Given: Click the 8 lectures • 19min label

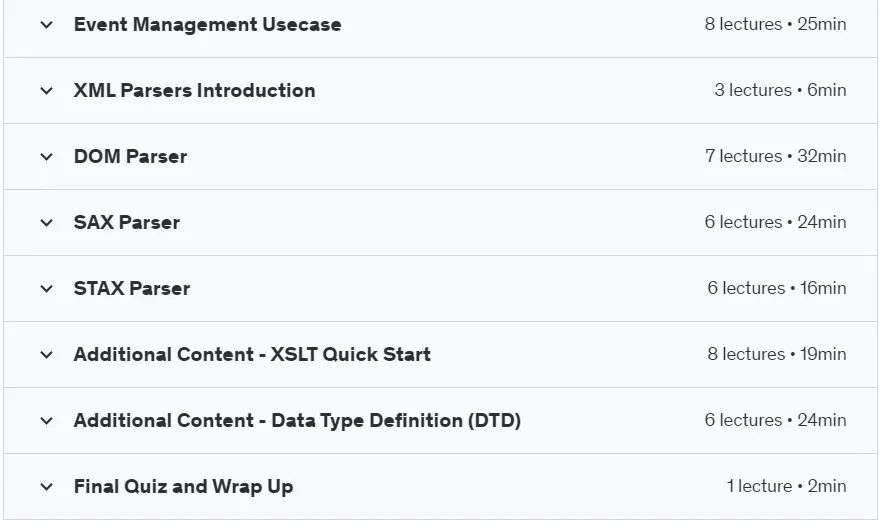Looking at the screenshot, I should tap(776, 354).
